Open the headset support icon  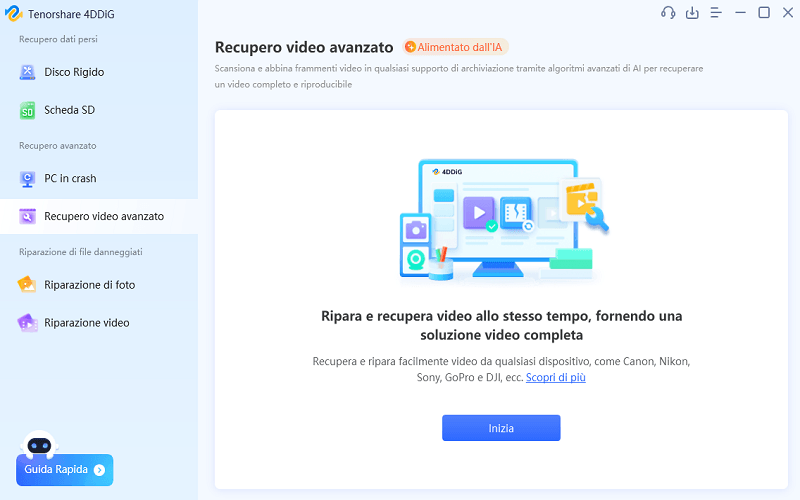[x=668, y=13]
